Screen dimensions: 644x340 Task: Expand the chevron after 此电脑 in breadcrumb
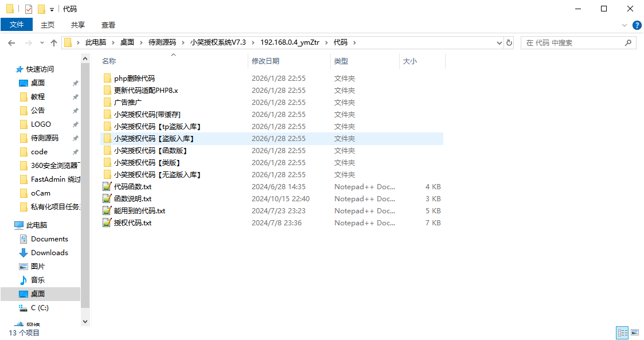[113, 42]
